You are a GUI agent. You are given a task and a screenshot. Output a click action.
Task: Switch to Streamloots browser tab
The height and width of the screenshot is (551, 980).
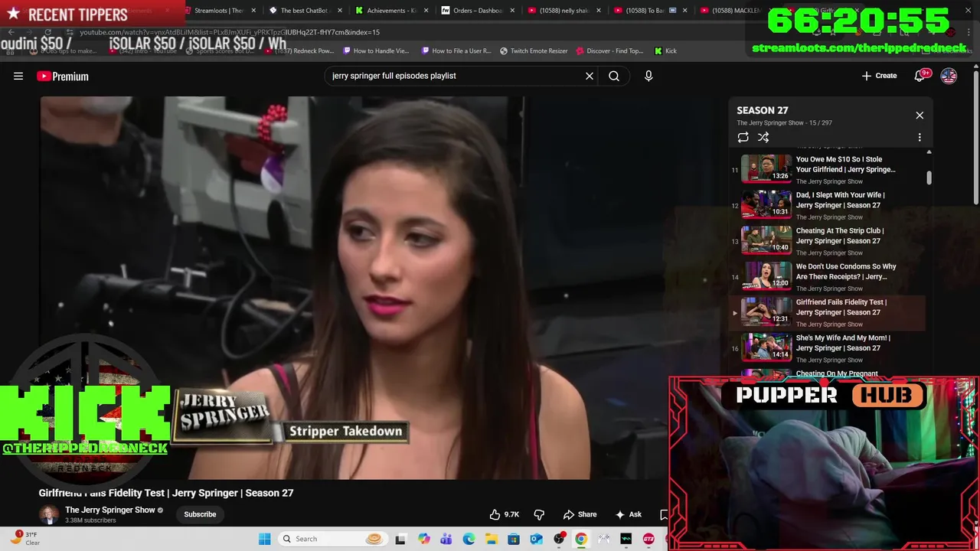tap(215, 11)
